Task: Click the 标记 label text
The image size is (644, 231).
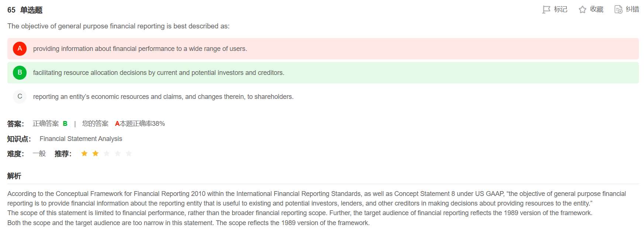Action: coord(561,10)
